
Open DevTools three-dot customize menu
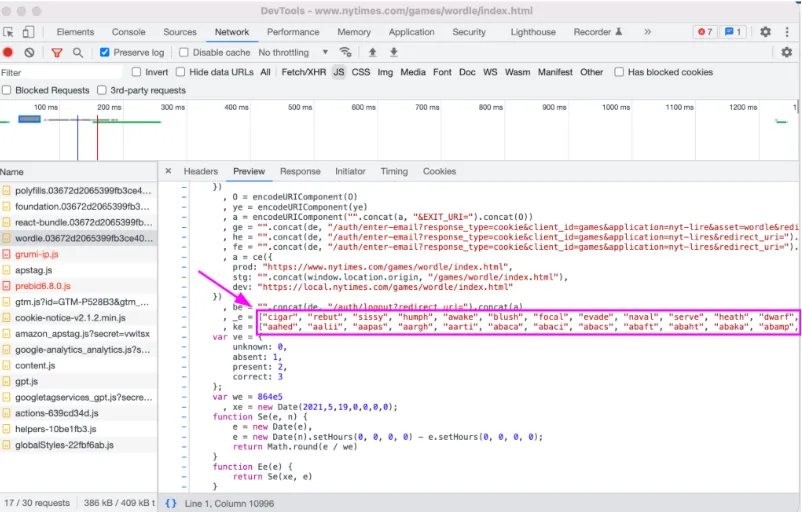(787, 32)
